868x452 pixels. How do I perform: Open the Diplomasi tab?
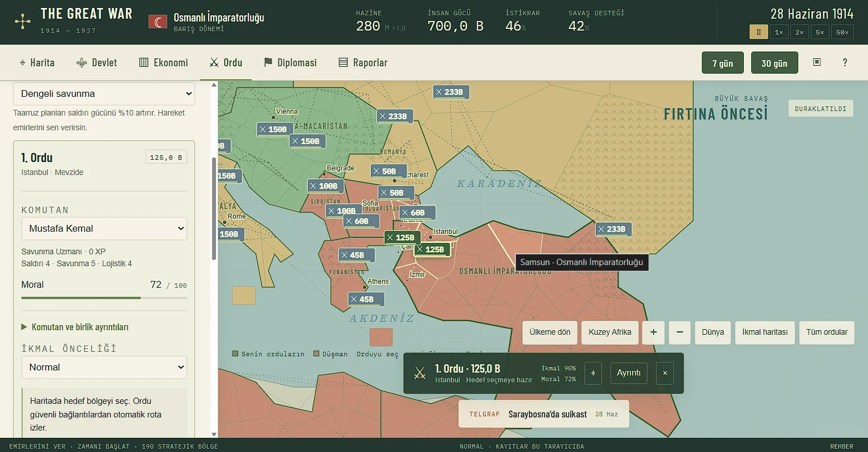click(x=290, y=62)
